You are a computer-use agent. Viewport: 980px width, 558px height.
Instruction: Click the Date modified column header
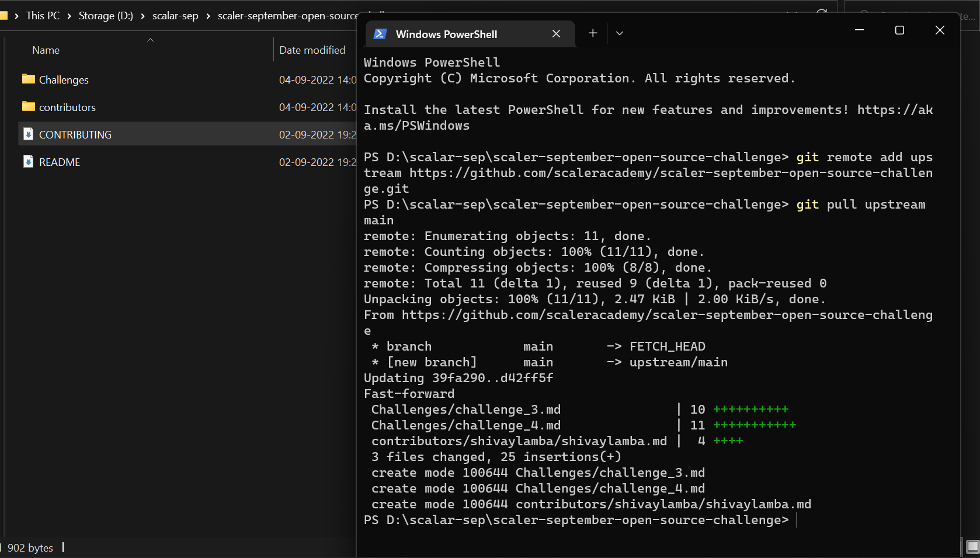312,50
